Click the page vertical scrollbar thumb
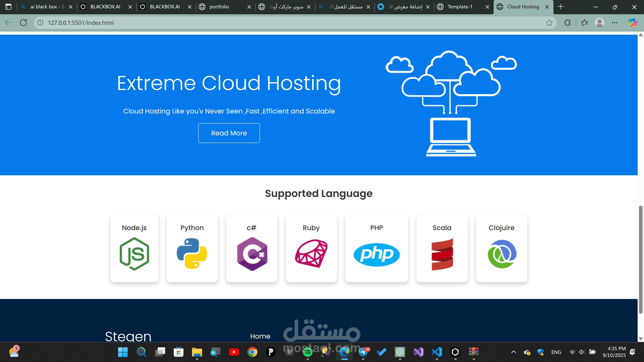The width and height of the screenshot is (644, 362). click(640, 260)
